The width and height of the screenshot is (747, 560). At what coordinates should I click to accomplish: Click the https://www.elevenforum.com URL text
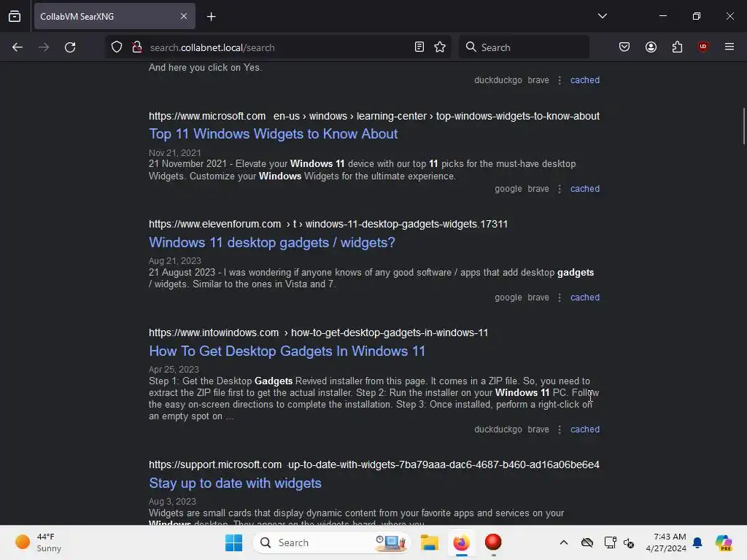pos(214,224)
